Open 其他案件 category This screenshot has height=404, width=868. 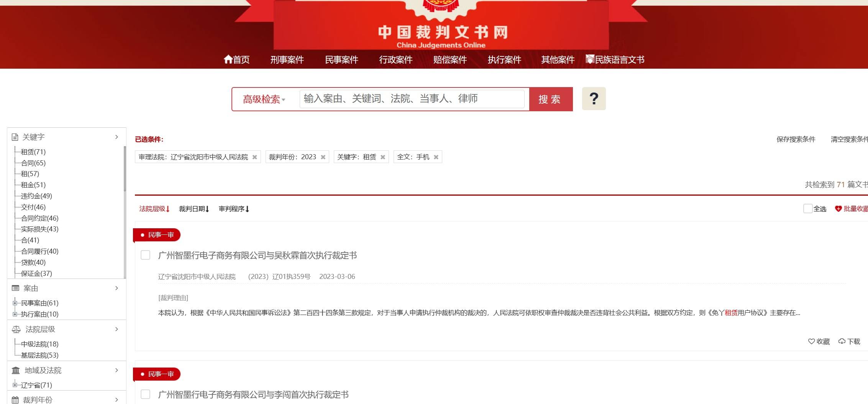pyautogui.click(x=558, y=59)
